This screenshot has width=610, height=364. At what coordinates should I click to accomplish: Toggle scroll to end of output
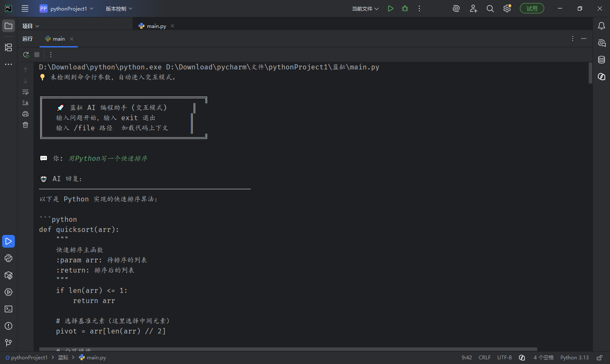(25, 103)
